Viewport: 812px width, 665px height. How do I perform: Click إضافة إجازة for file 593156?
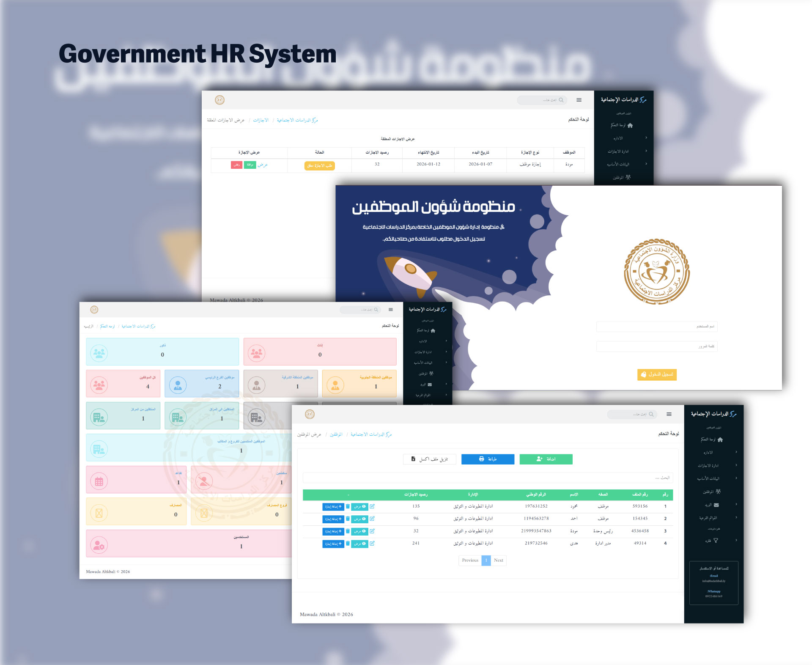tap(333, 507)
